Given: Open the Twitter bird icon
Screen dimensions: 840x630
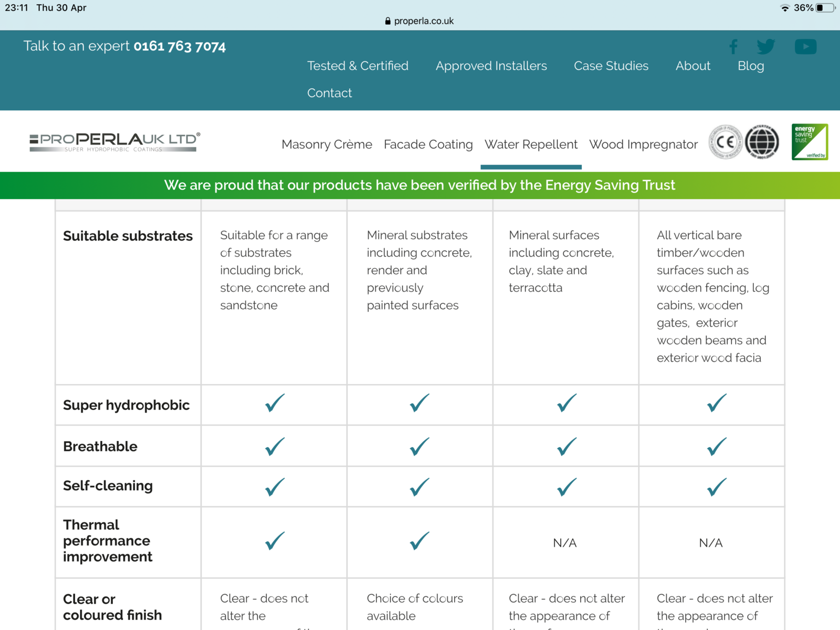Looking at the screenshot, I should (765, 47).
